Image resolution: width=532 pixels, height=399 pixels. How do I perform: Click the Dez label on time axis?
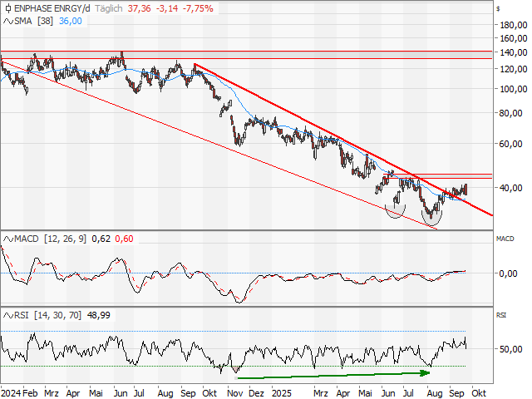point(256,393)
